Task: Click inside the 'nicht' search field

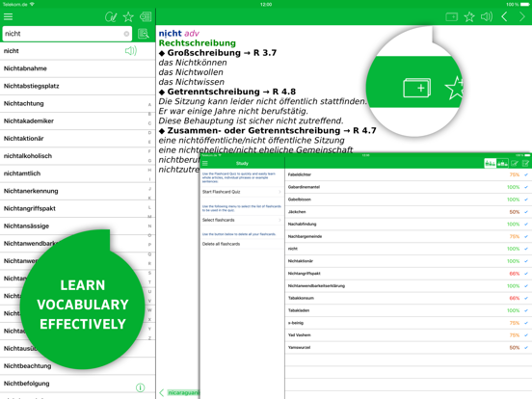Action: (x=66, y=34)
